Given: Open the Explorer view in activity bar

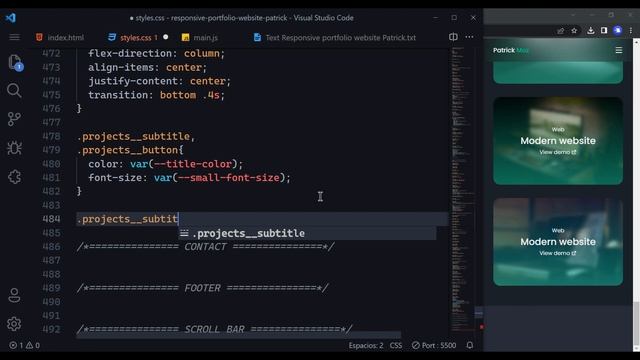Looking at the screenshot, I should click(15, 62).
